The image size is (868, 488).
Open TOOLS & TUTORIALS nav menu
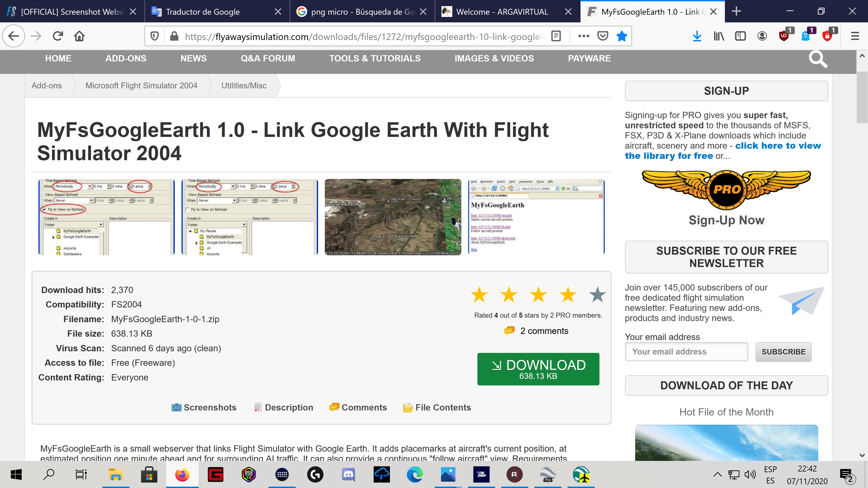[x=375, y=58]
